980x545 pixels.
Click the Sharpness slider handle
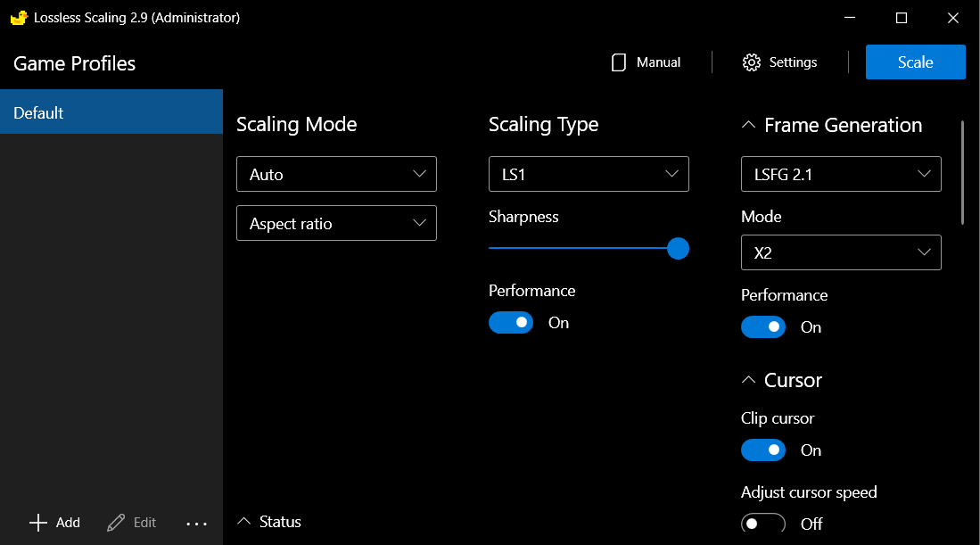coord(678,249)
